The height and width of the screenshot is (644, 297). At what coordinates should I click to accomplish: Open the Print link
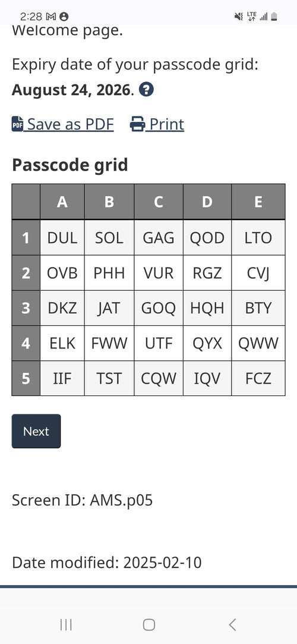[157, 124]
